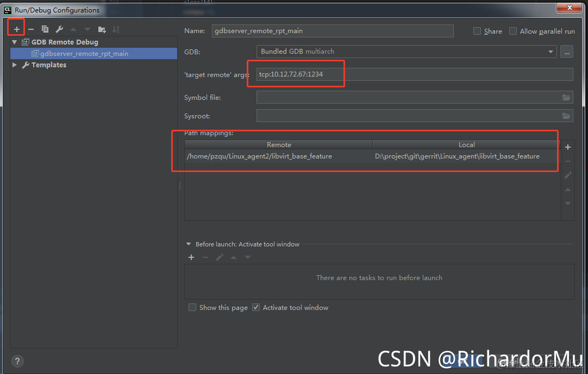Remove the before launch task
The height and width of the screenshot is (374, 588).
pyautogui.click(x=205, y=257)
